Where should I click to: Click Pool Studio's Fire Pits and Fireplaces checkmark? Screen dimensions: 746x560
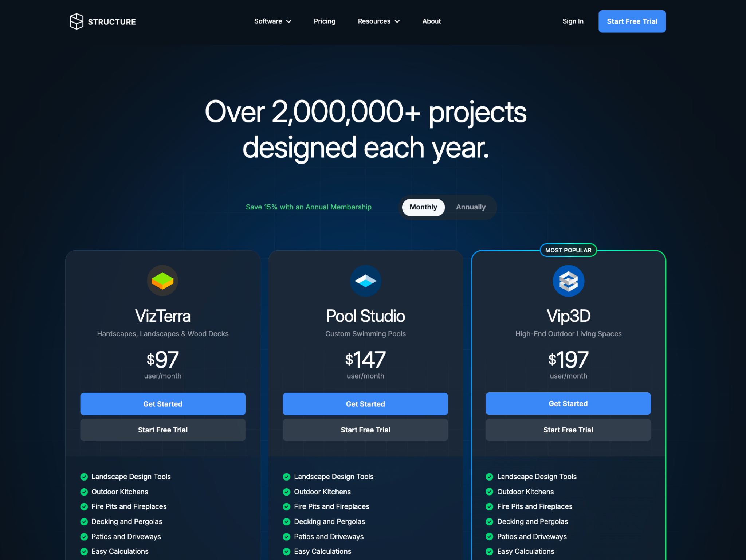287,506
